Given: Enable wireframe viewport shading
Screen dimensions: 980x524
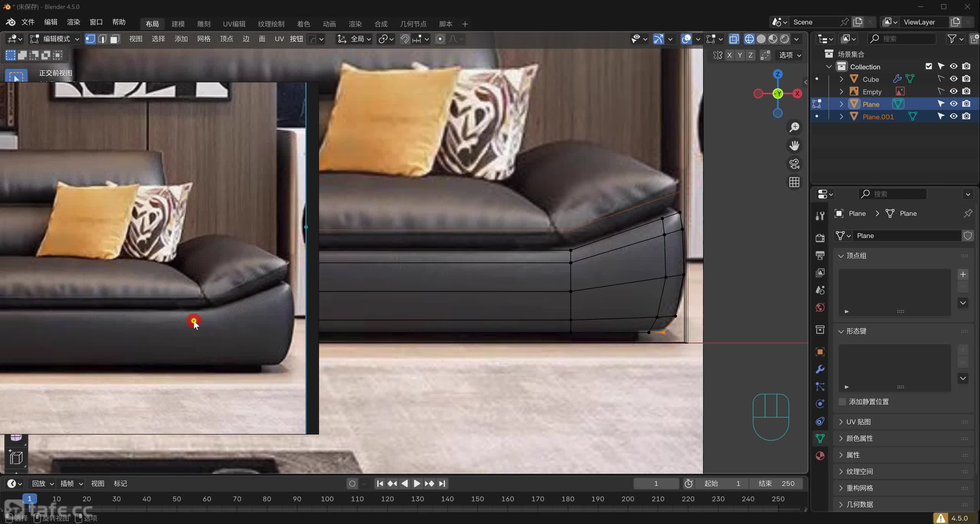Looking at the screenshot, I should (749, 39).
